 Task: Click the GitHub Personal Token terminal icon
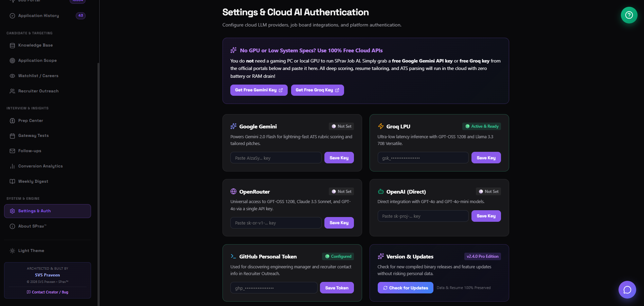pyautogui.click(x=233, y=256)
